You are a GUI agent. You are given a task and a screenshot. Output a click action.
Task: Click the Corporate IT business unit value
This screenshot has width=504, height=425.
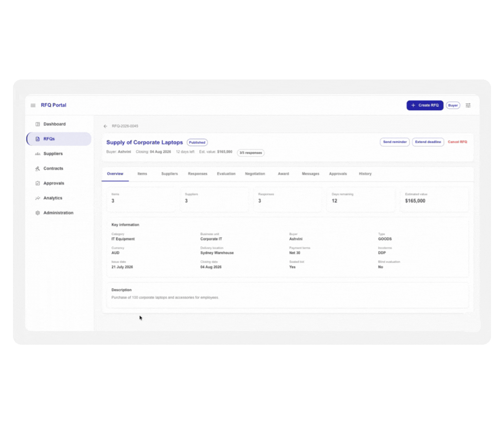pyautogui.click(x=211, y=239)
